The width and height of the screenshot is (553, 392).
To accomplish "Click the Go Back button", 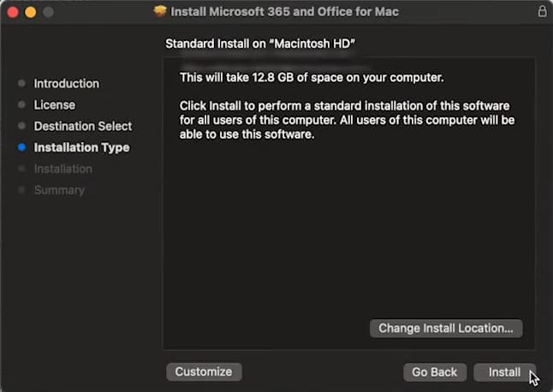I will [x=435, y=372].
